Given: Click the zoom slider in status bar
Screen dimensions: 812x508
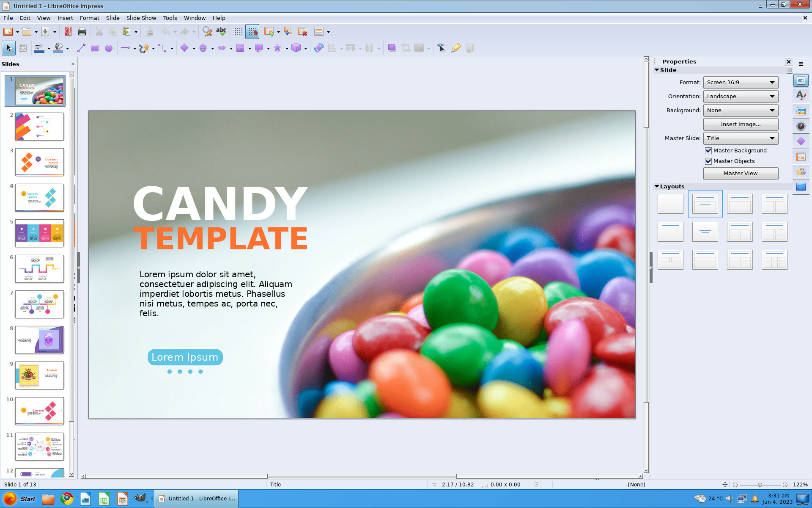Looking at the screenshot, I should 760,485.
